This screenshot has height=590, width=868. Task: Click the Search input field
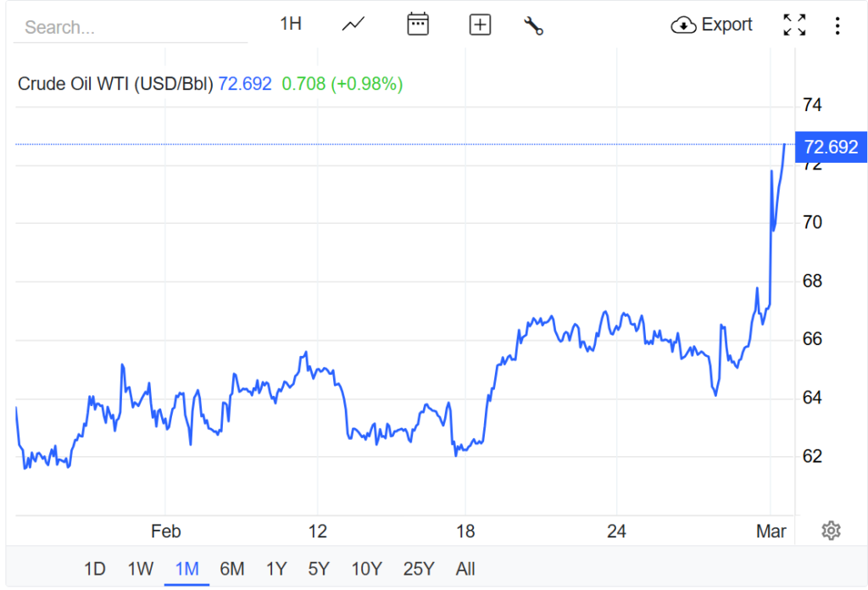click(131, 27)
